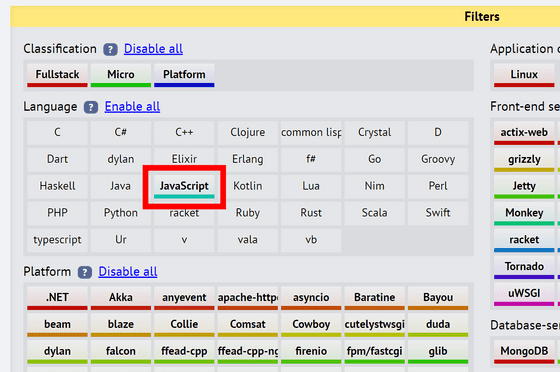Enable the Groovy language filter
This screenshot has height=372, width=560.
(438, 160)
